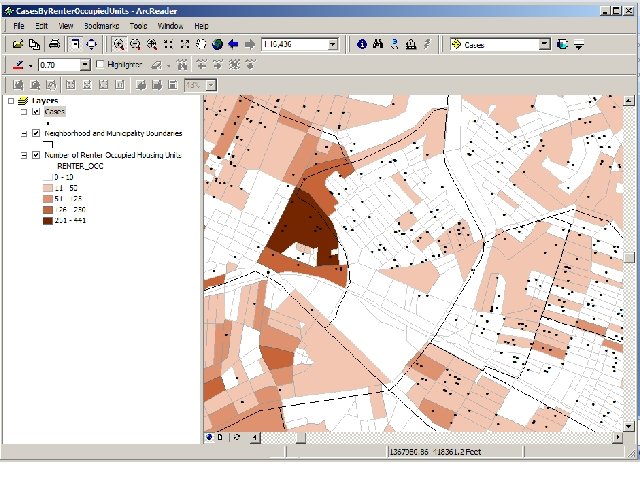Toggle Neighborhood and Municipality Boundaries layer visibility
The width and height of the screenshot is (640, 480).
click(36, 133)
